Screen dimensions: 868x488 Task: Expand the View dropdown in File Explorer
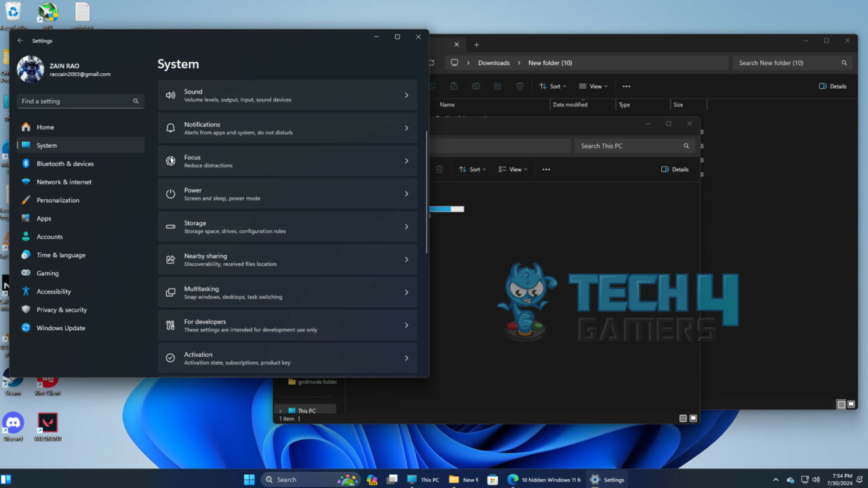coord(593,86)
